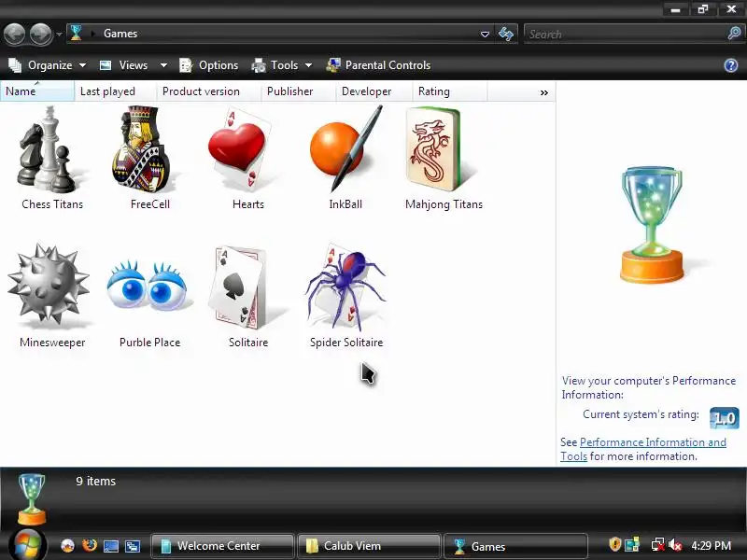Viewport: 747px width, 560px height.
Task: Sort by Publisher column header
Action: (x=299, y=91)
